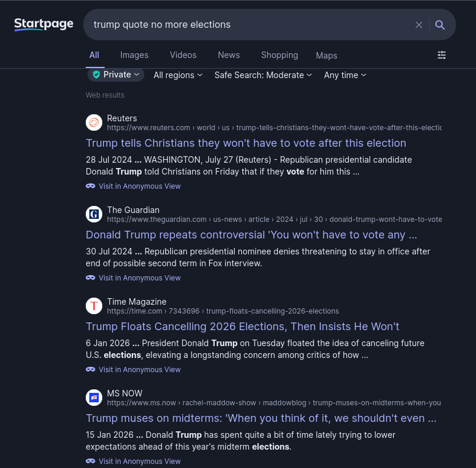Screen dimensions: 476x468
Task: Visit the Guardian result in Anonymous View
Action: pos(140,278)
